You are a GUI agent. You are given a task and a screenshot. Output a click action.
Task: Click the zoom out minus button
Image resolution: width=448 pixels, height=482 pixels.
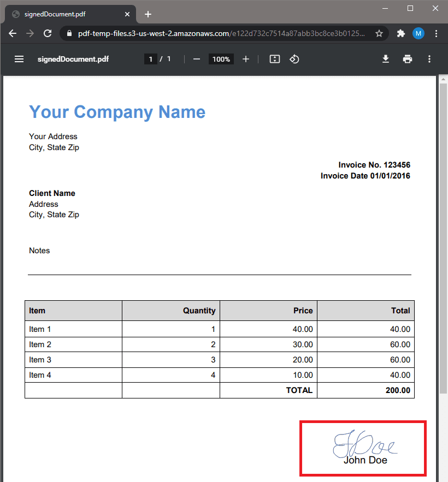click(x=197, y=59)
